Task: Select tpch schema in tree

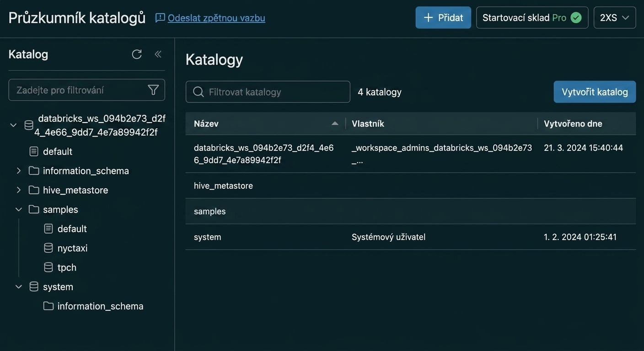Action: [67, 267]
